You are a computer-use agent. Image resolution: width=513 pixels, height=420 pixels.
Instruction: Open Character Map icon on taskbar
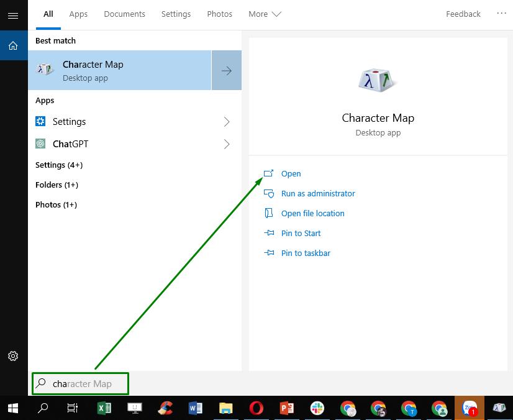[499, 408]
